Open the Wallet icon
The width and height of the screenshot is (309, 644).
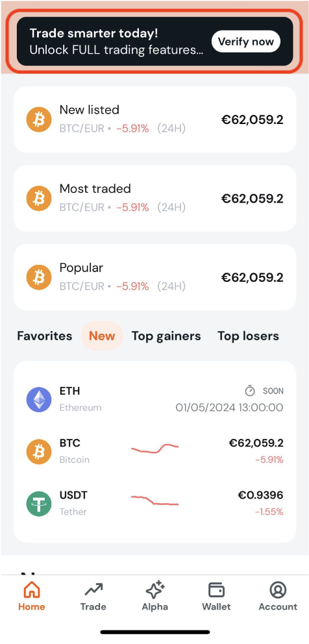[216, 590]
